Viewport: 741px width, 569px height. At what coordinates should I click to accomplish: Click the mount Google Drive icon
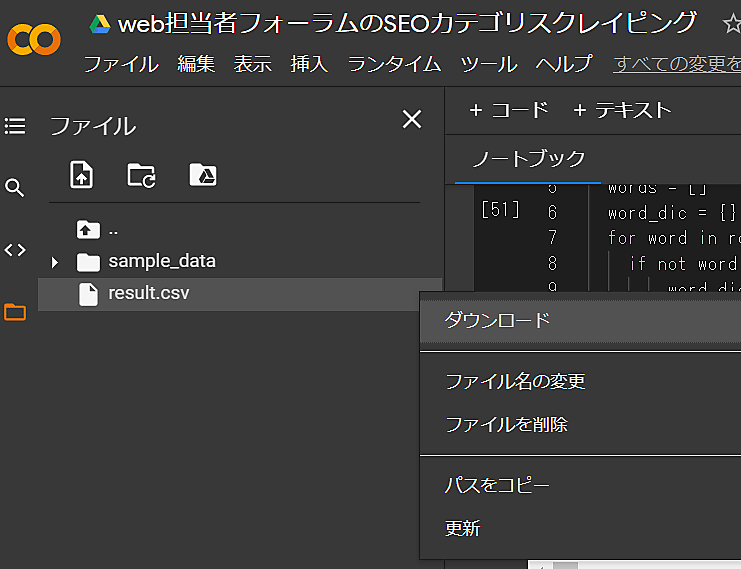point(202,175)
